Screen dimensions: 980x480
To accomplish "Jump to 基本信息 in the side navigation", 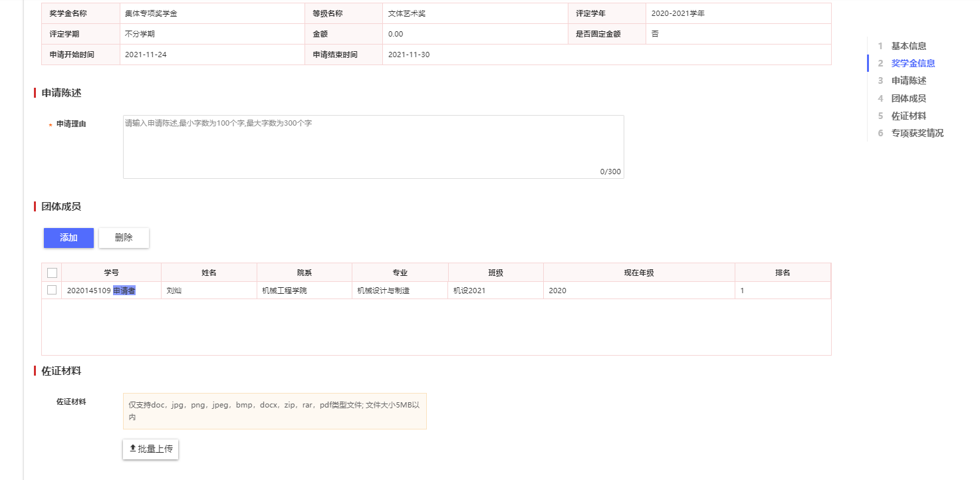I will 908,46.
